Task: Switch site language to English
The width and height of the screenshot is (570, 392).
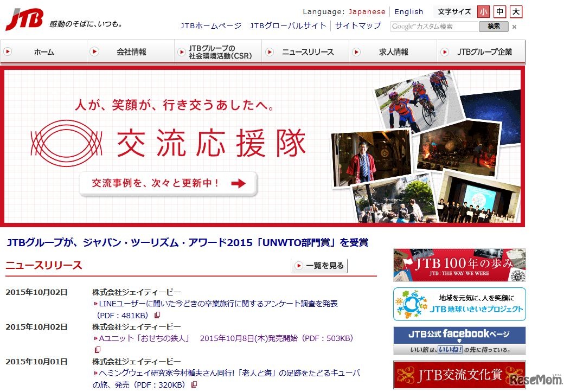Action: (409, 11)
